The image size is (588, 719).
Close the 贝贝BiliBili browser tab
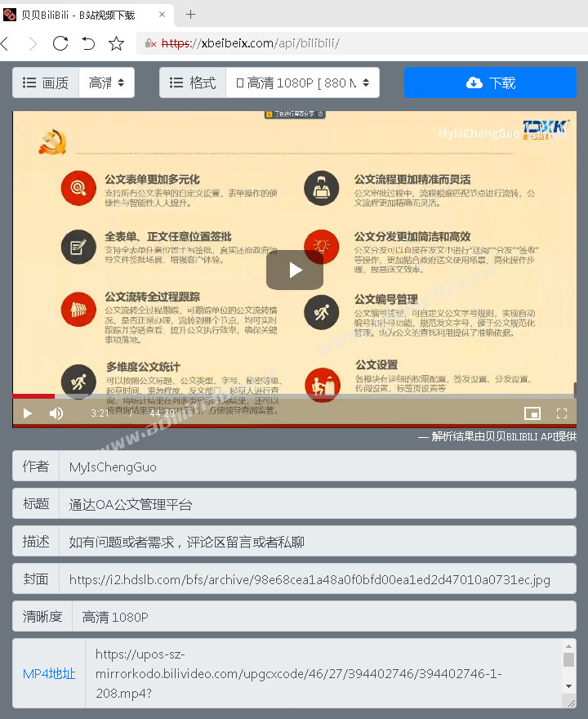(162, 15)
